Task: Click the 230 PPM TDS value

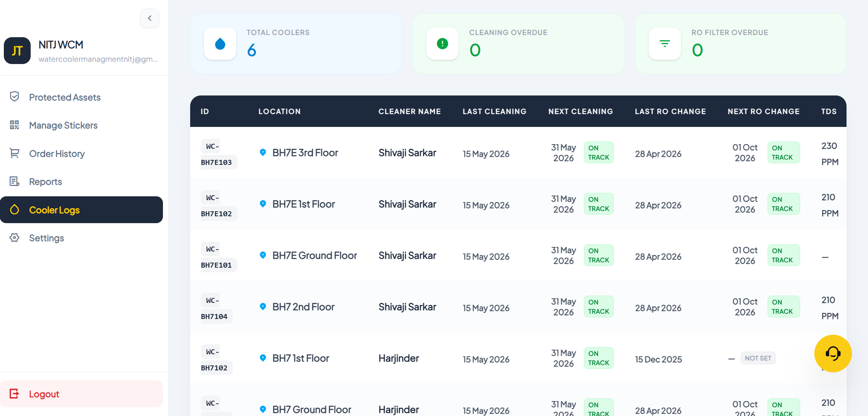Action: click(830, 154)
